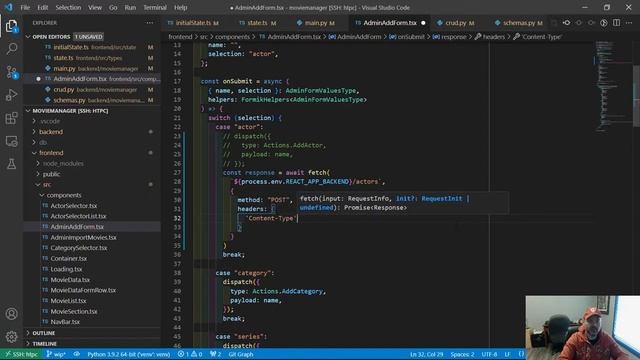Click the UTF-8 encoding indicator
Viewport: 640px width, 360px height.
489,354
